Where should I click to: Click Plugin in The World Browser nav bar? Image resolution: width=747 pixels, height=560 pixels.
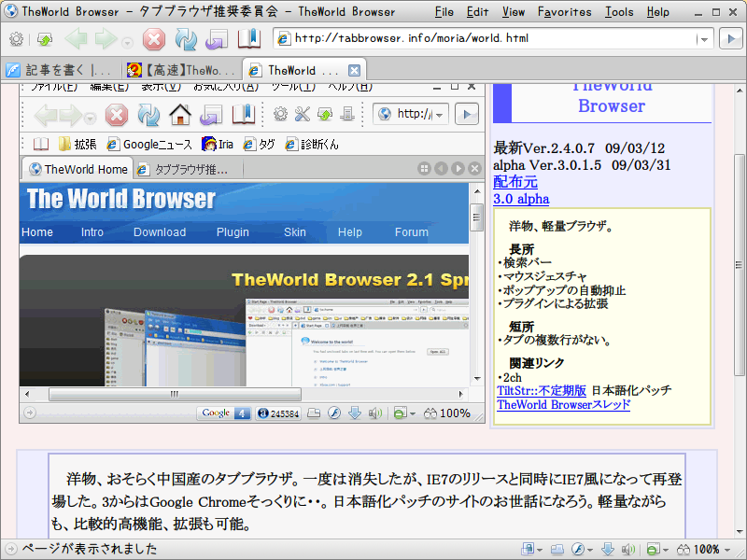(233, 231)
